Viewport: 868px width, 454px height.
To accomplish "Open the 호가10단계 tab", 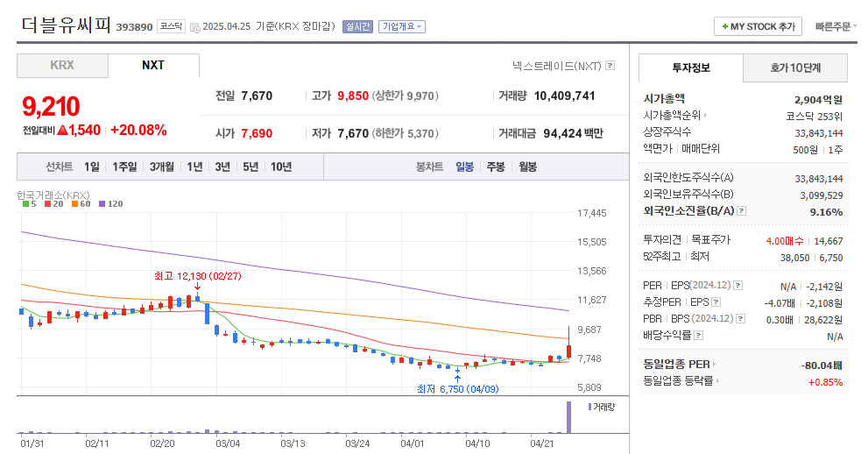I will coord(795,68).
